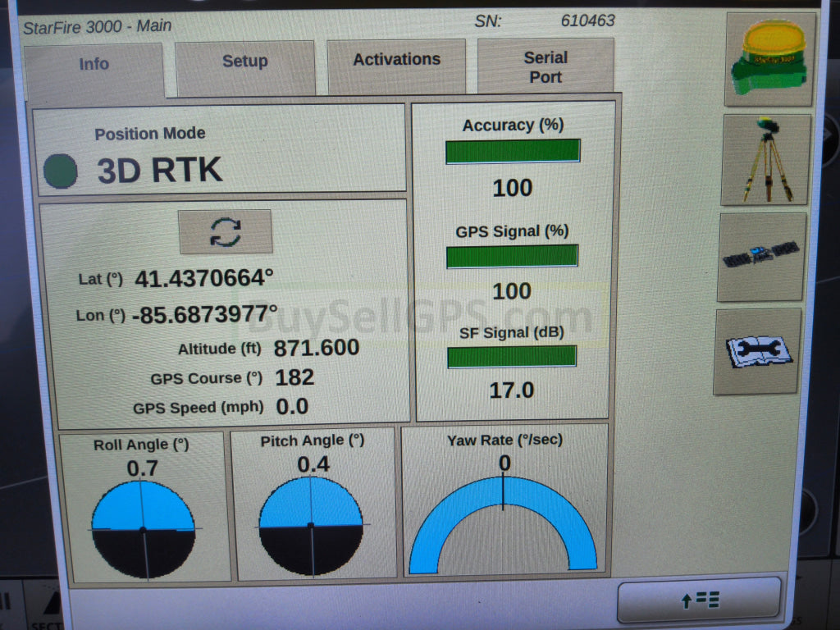Viewport: 840px width, 630px height.
Task: Click longitude value -85.6873977°
Action: [204, 314]
